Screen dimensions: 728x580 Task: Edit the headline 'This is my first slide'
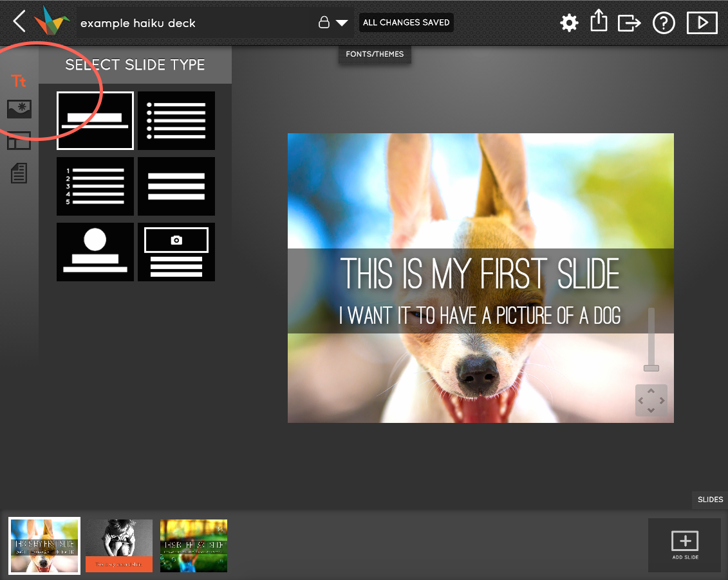pyautogui.click(x=480, y=274)
